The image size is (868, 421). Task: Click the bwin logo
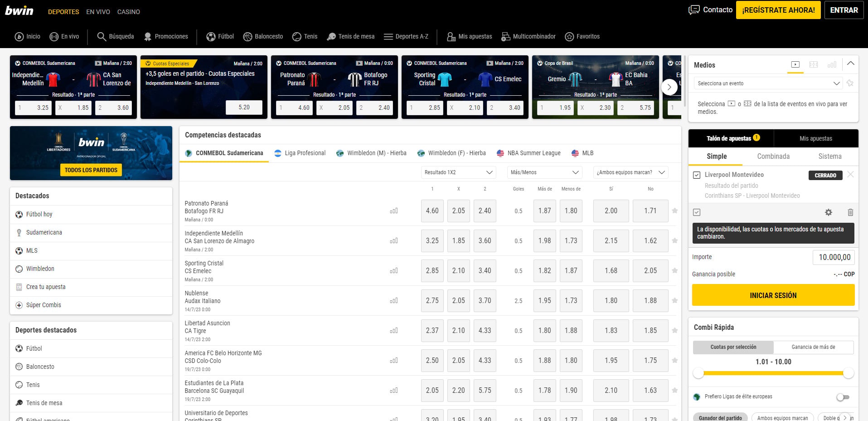pyautogui.click(x=19, y=10)
